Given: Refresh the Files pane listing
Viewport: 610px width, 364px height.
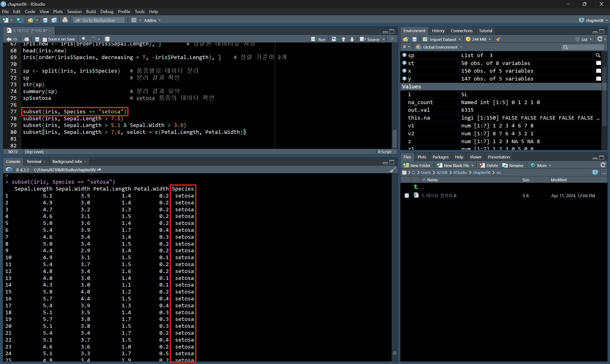Looking at the screenshot, I should (603, 165).
